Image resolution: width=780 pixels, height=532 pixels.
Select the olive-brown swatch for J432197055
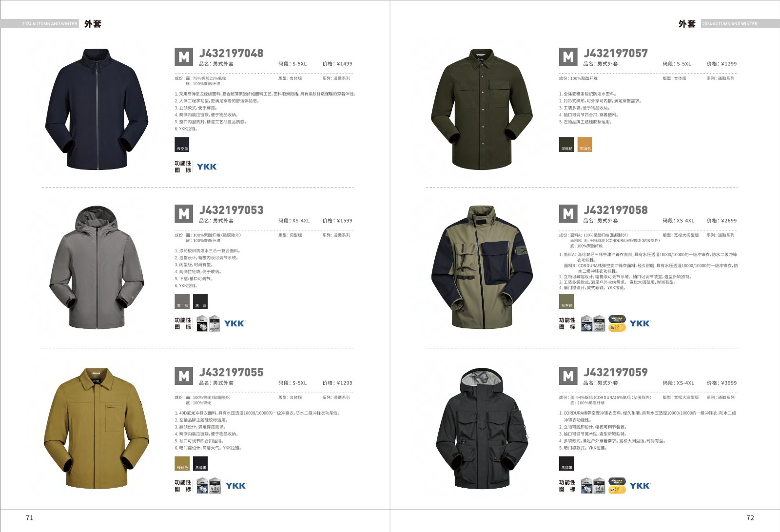(182, 463)
